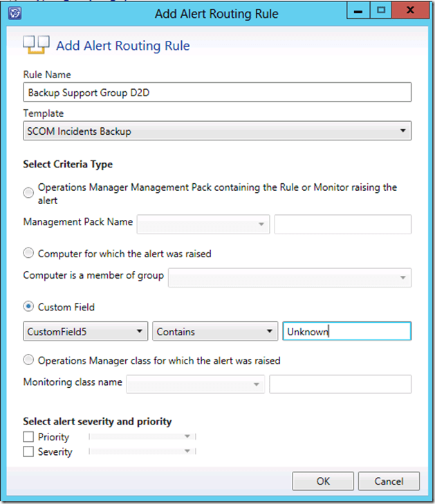Tick the Severity checkbox
Screen dimensions: 435x504
[28, 452]
